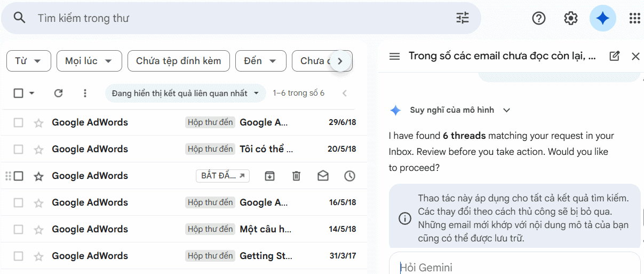Open the Từ filter dropdown

point(29,61)
